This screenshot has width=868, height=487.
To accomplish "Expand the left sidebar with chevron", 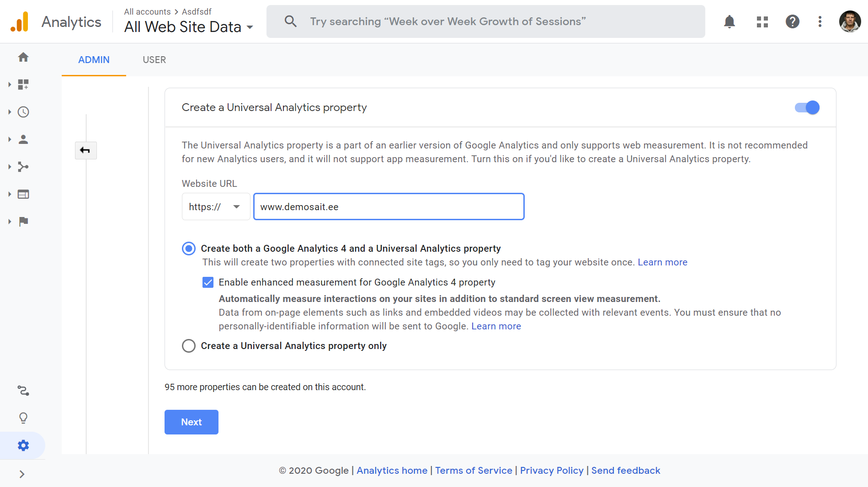I will [22, 474].
